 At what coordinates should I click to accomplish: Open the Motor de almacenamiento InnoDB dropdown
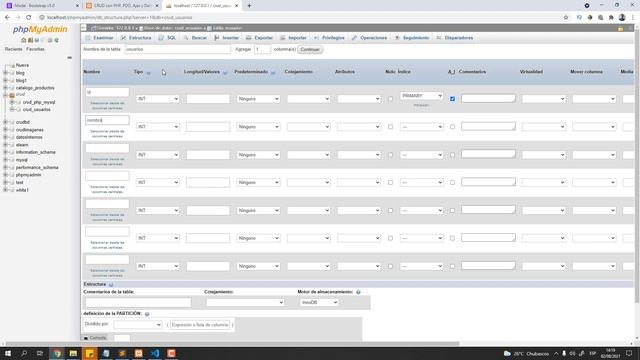pos(319,302)
